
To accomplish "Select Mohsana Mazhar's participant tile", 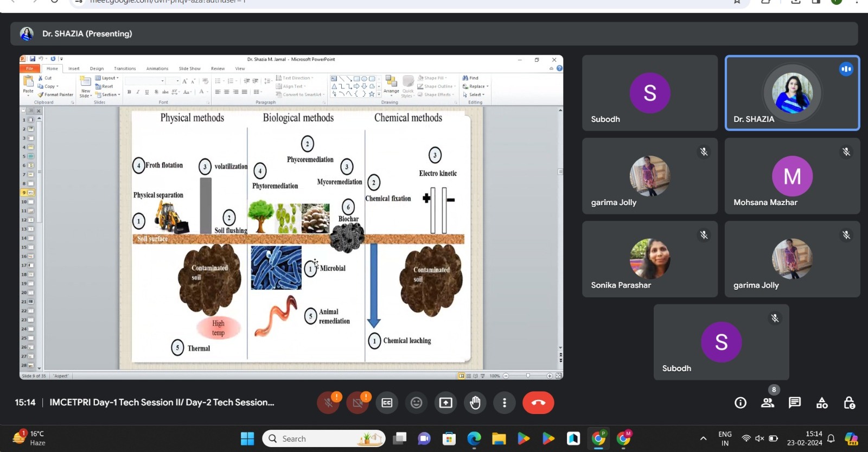I will click(792, 176).
